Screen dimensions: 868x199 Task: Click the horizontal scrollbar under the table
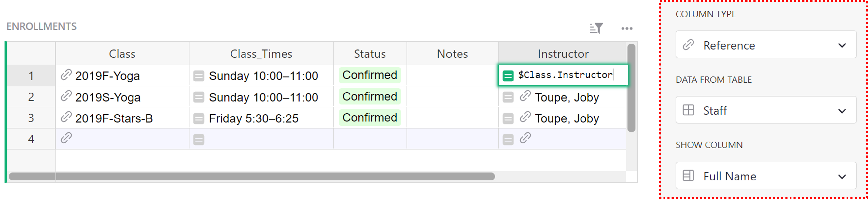coord(251,177)
